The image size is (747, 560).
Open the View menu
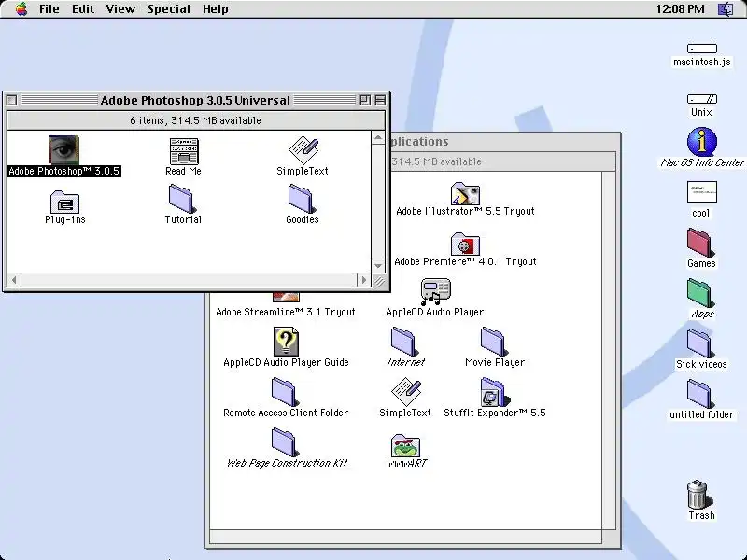click(x=120, y=9)
